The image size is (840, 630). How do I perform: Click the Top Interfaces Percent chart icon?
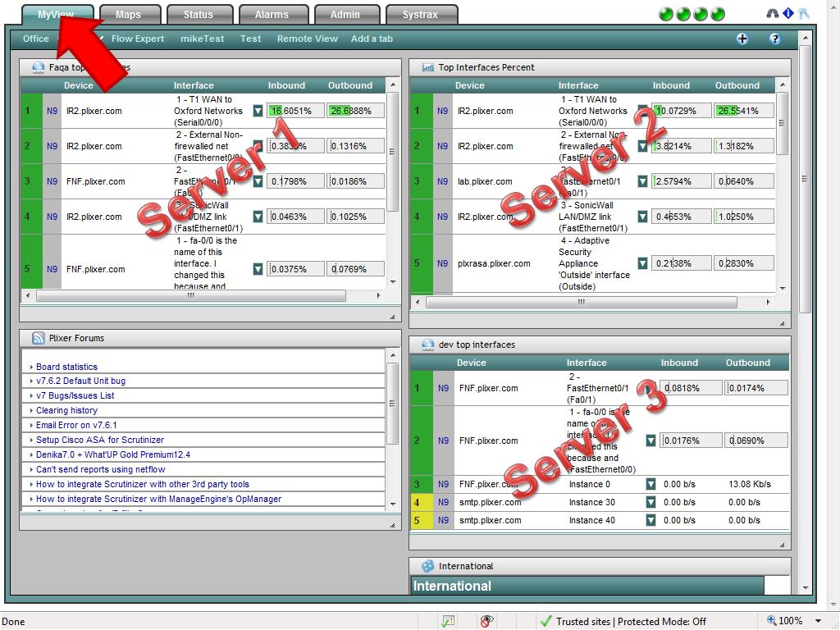[428, 67]
